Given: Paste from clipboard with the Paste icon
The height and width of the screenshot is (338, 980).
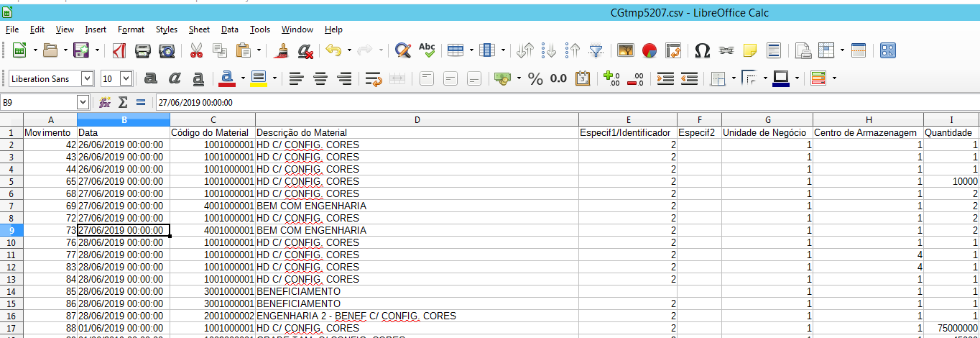Looking at the screenshot, I should point(244,50).
